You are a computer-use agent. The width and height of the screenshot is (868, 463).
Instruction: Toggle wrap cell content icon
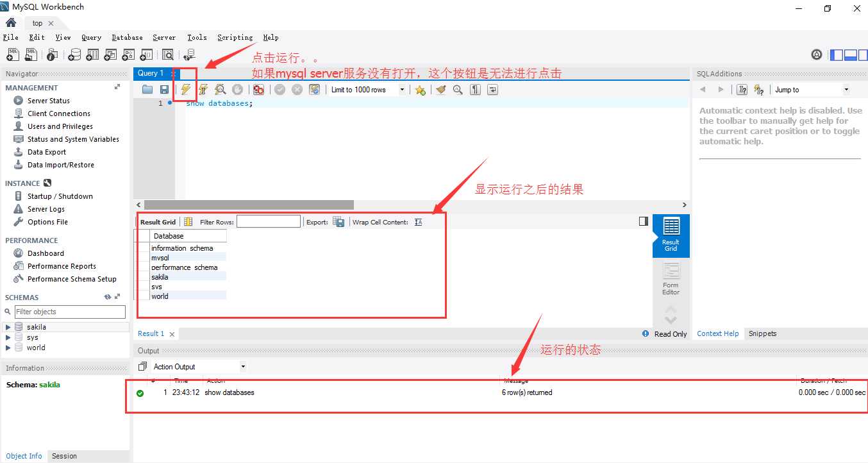click(x=419, y=222)
